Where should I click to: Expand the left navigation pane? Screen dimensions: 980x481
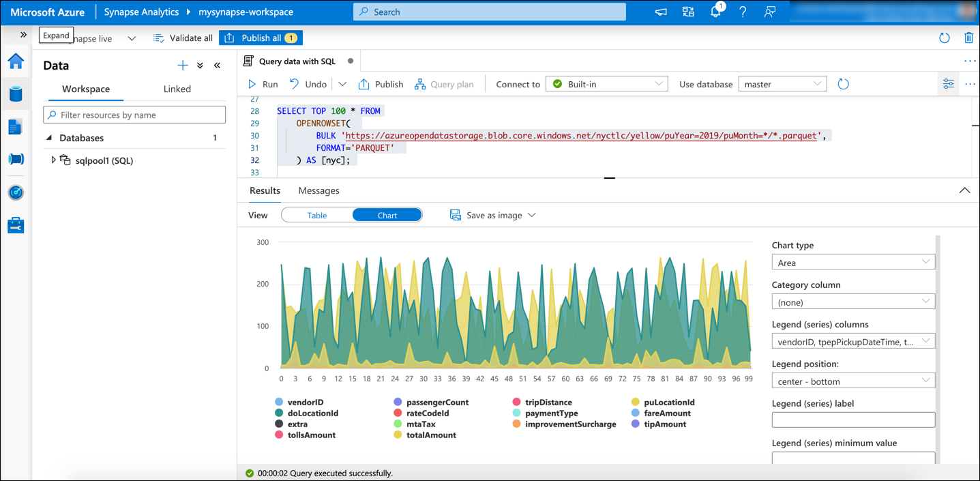23,35
